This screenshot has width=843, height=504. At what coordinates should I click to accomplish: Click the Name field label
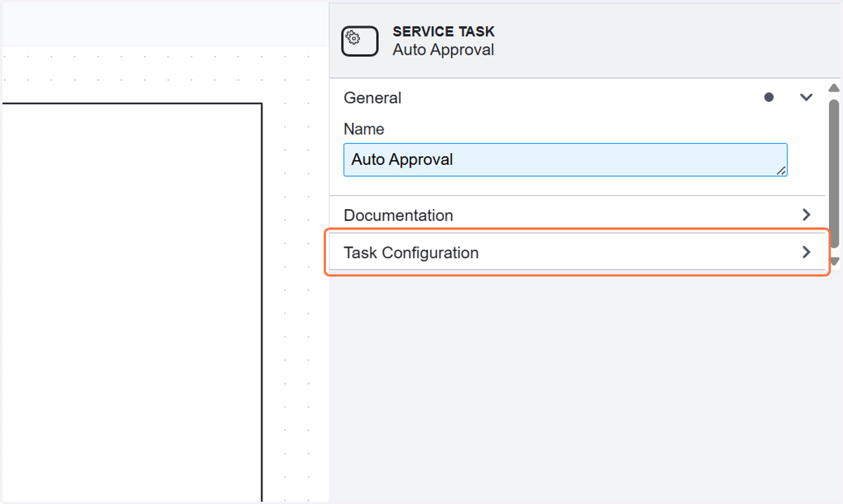[364, 129]
